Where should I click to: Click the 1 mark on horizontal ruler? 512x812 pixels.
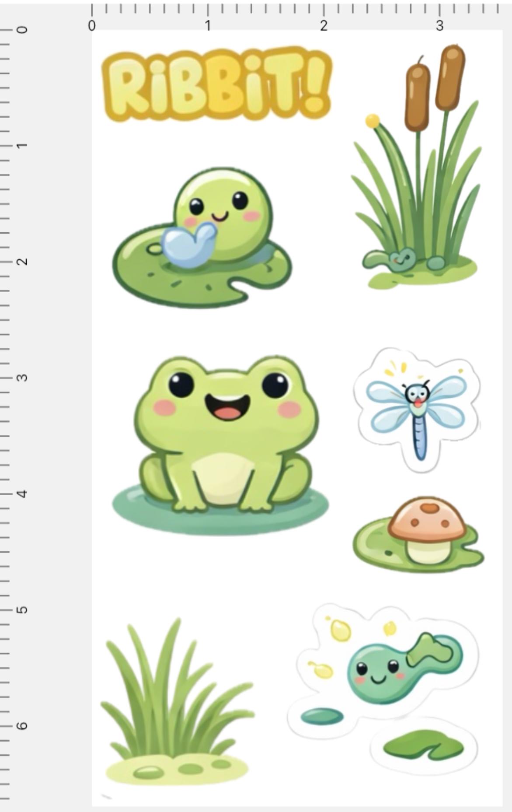click(208, 26)
